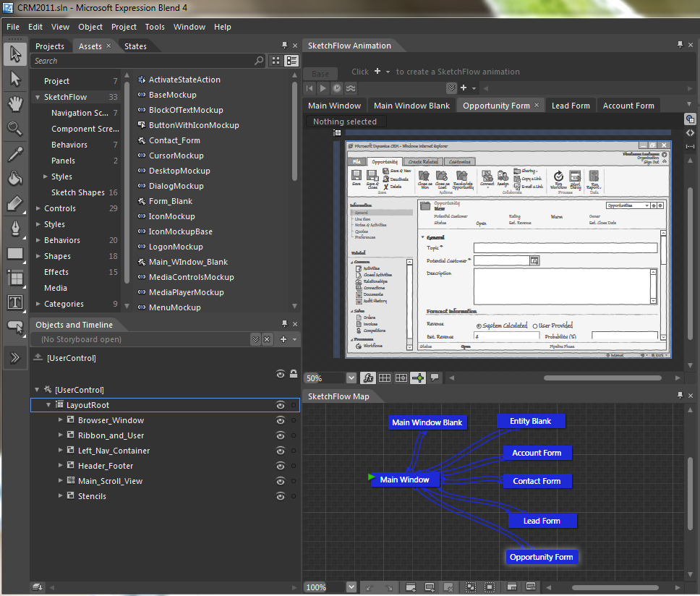Toggle visibility of Main_Scroll_View

(x=281, y=481)
